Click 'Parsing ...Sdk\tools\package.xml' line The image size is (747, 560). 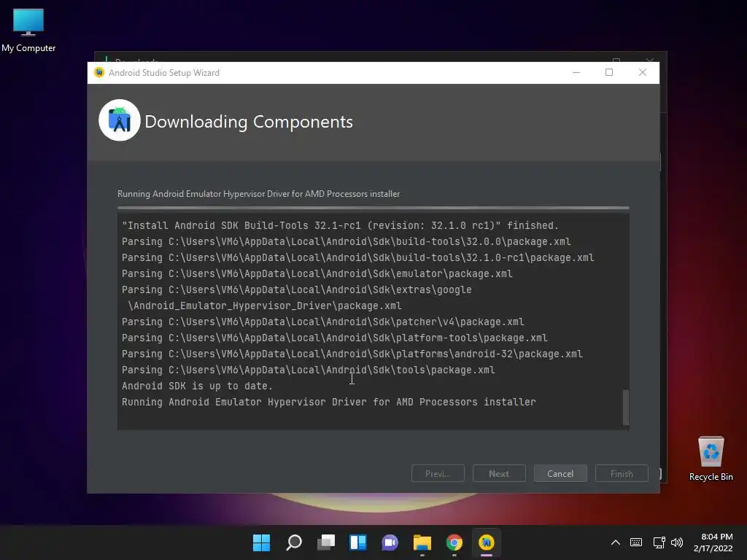point(309,370)
